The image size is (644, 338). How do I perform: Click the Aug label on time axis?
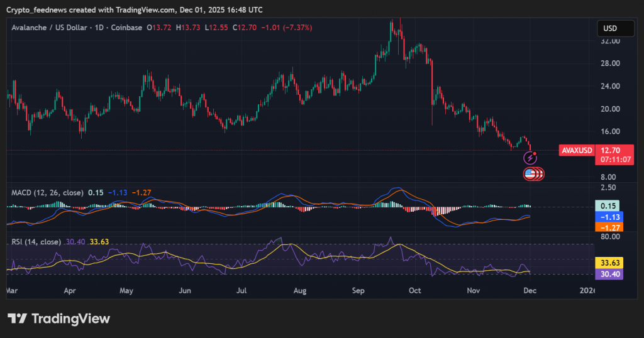click(300, 291)
